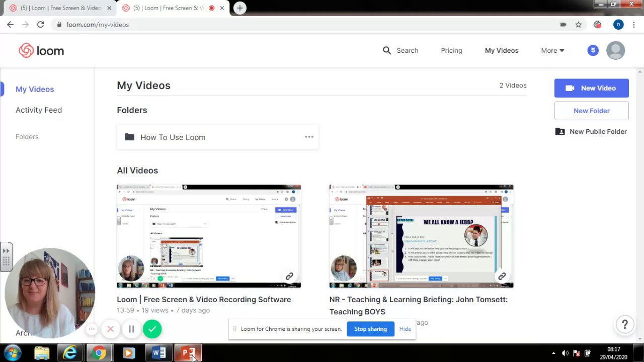Click the New Folder button
Viewport: 644px width, 362px height.
[591, 111]
